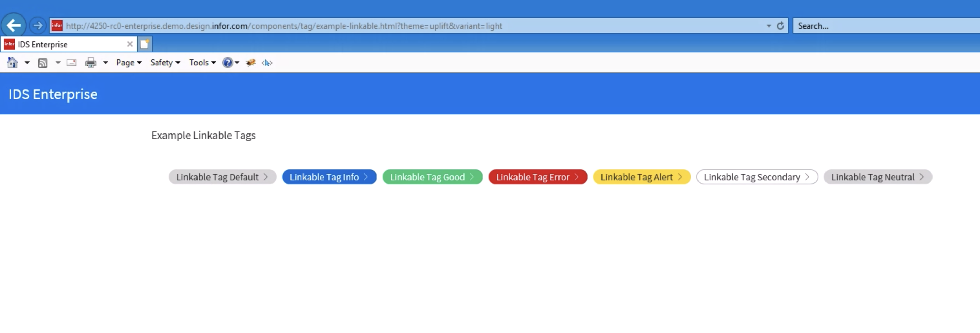The image size is (980, 333).
Task: Click the blue Help question mark icon
Action: pos(227,63)
